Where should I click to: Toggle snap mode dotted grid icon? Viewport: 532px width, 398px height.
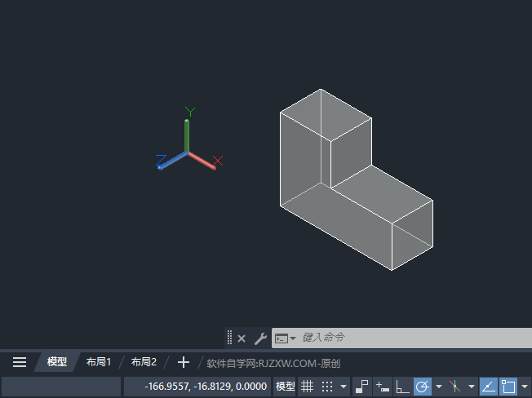327,387
